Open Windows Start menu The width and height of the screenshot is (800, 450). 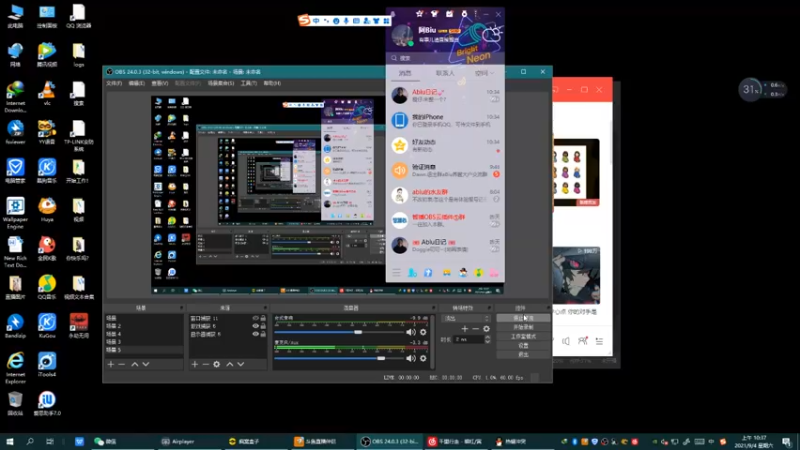[10, 441]
